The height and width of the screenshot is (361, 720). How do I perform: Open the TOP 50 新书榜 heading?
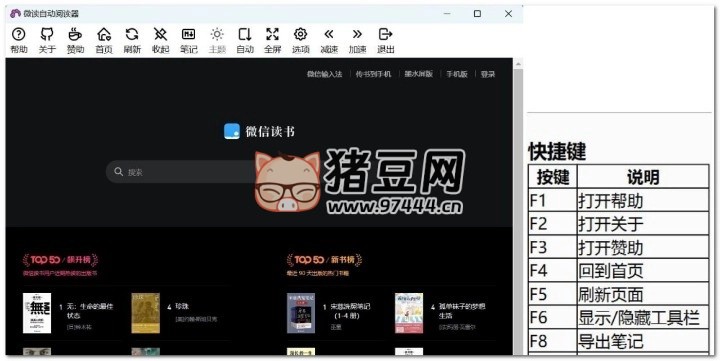(324, 260)
